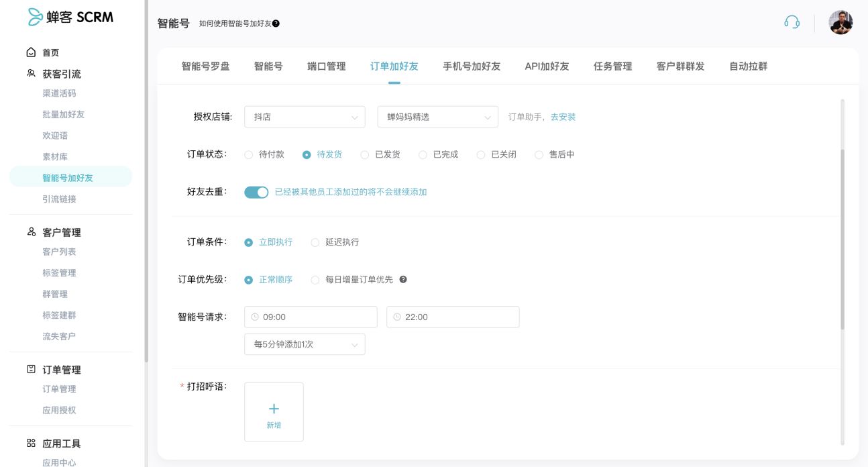This screenshot has width=868, height=467.
Task: Click the 订单管理 section icon
Action: click(x=31, y=369)
